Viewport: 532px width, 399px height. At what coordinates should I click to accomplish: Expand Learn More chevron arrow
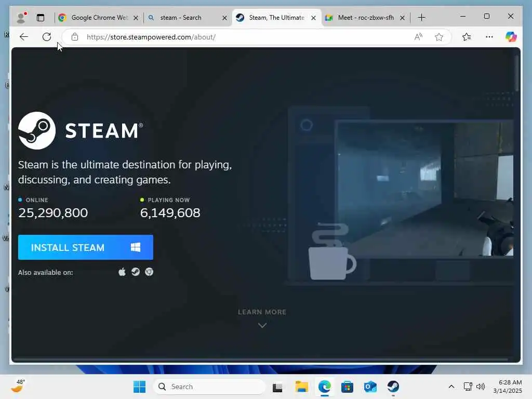(x=262, y=325)
